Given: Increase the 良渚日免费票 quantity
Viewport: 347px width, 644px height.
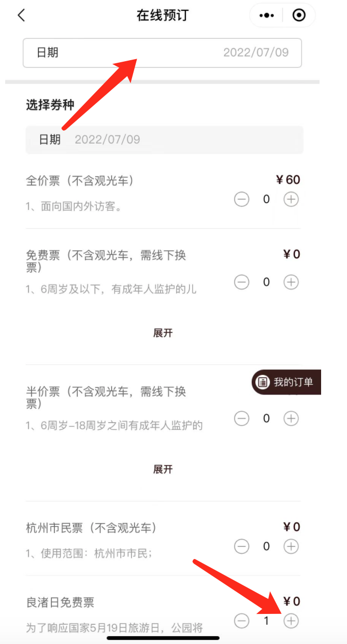Looking at the screenshot, I should point(291,620).
